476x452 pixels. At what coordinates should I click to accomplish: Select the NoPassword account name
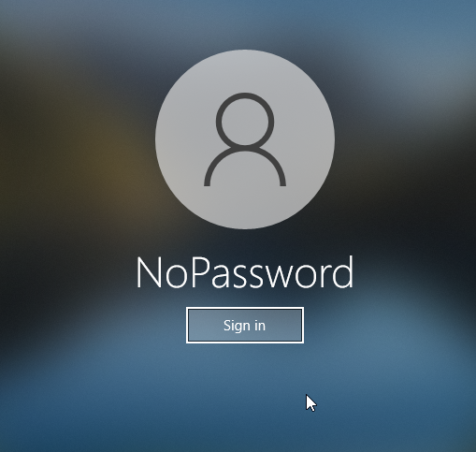(x=245, y=272)
